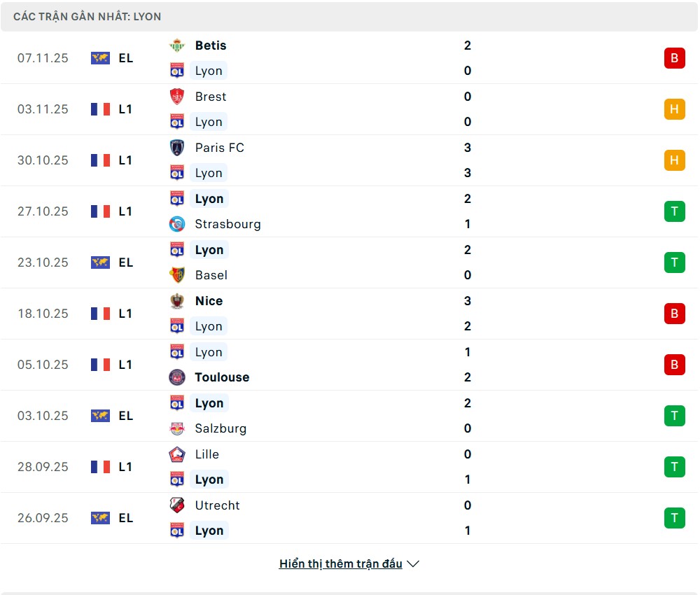Click 'Hiển thị thêm trận đấu' link
The image size is (700, 595).
(340, 564)
